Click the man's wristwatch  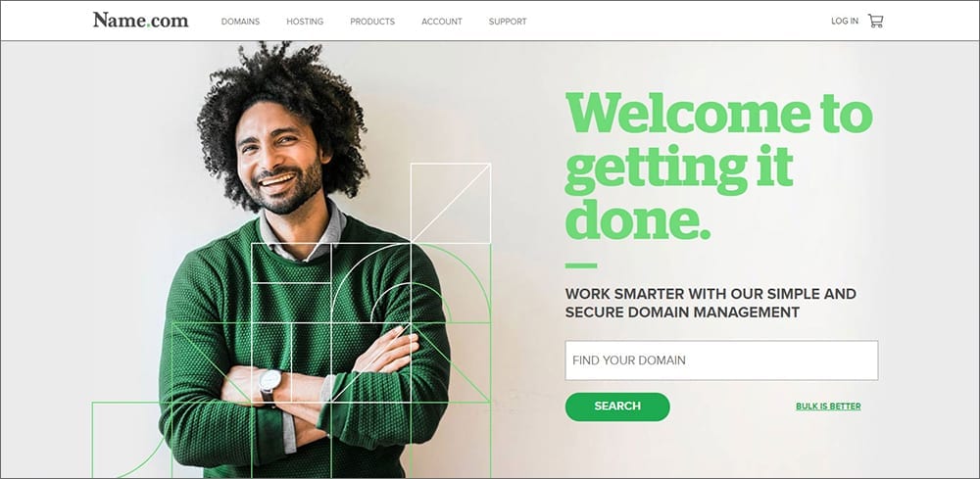[269, 383]
